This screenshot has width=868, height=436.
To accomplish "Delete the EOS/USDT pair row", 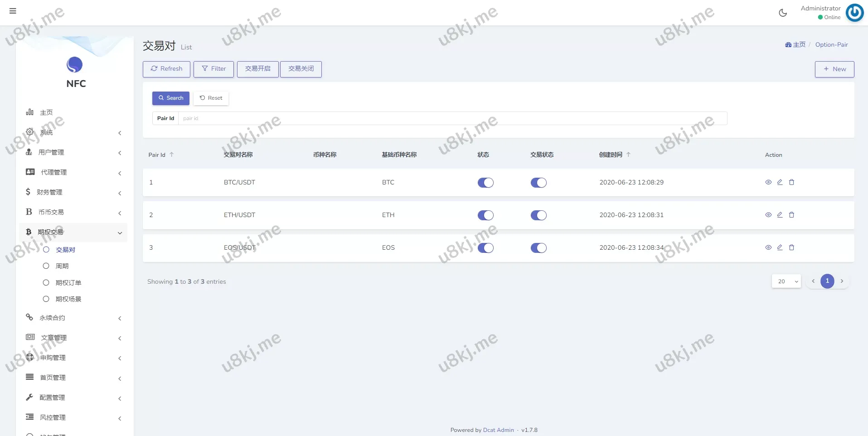I will click(x=791, y=247).
